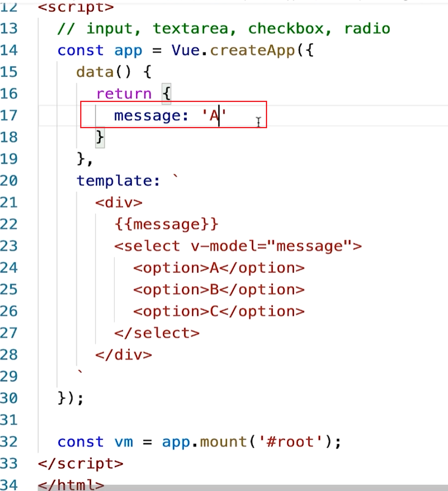448x491 pixels.
Task: Click the 'v-model="message"' attribute
Action: pos(271,246)
